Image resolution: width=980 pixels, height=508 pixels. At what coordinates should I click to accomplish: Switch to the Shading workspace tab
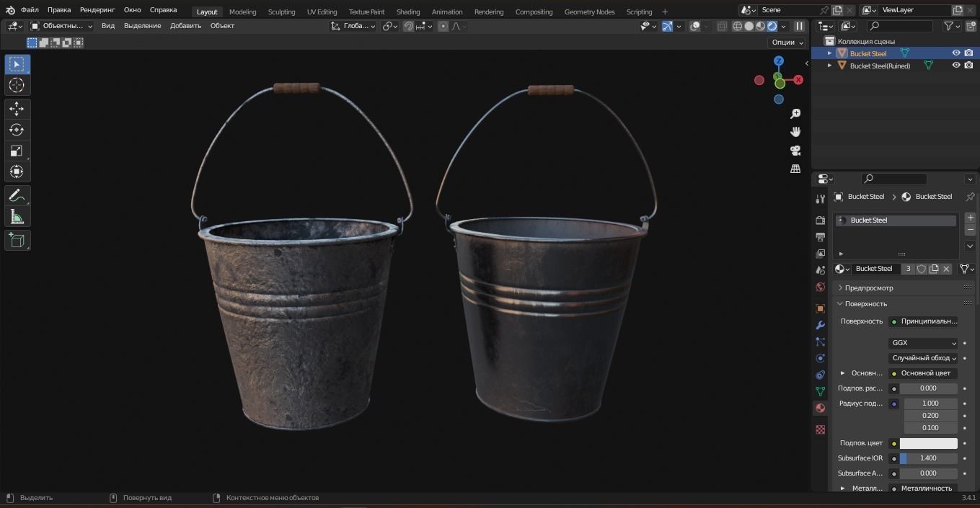pos(408,12)
